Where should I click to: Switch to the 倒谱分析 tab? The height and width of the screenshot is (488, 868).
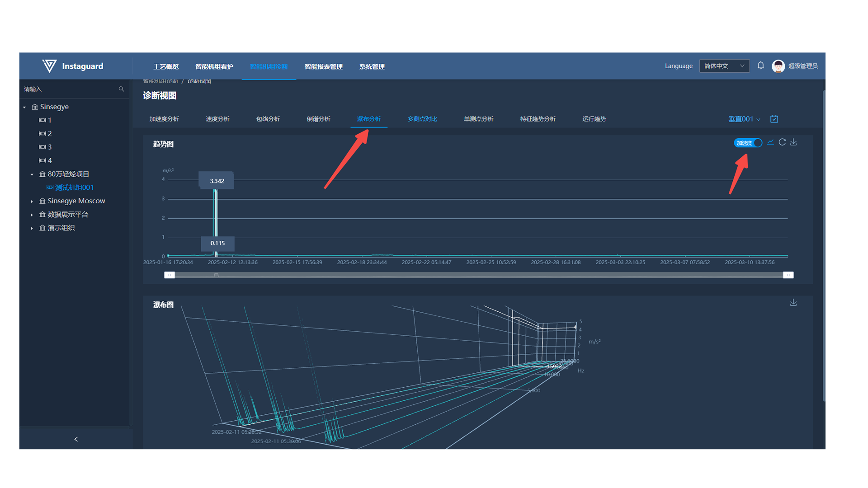pyautogui.click(x=318, y=119)
